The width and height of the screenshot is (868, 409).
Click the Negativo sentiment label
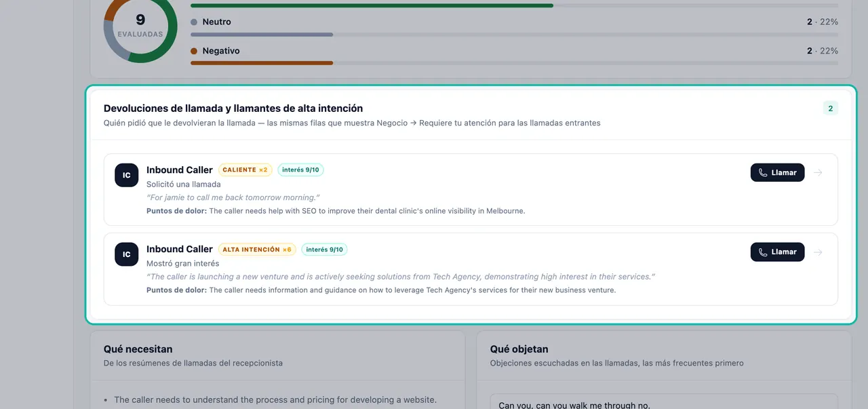point(221,51)
